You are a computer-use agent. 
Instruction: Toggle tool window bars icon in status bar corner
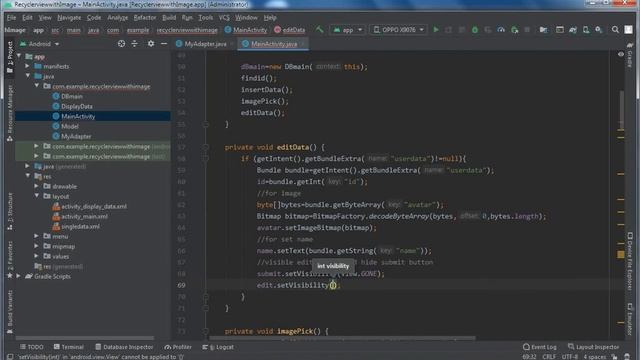click(10, 357)
